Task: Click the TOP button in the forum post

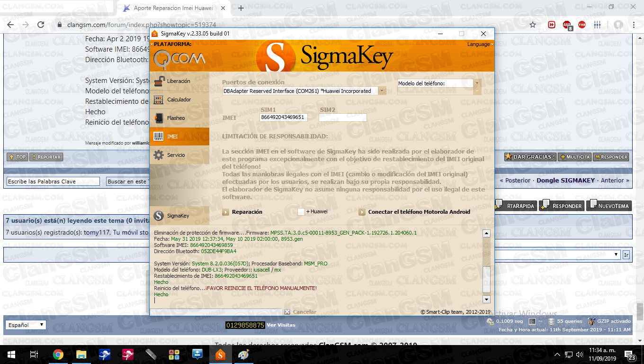Action: [x=17, y=157]
